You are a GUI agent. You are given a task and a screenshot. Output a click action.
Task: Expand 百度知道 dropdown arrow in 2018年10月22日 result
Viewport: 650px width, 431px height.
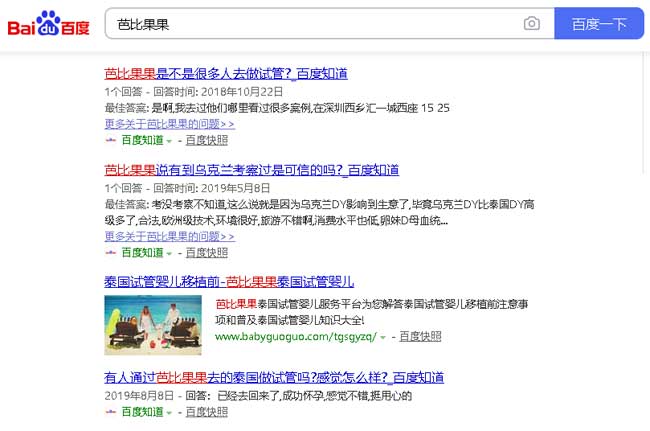click(x=169, y=141)
